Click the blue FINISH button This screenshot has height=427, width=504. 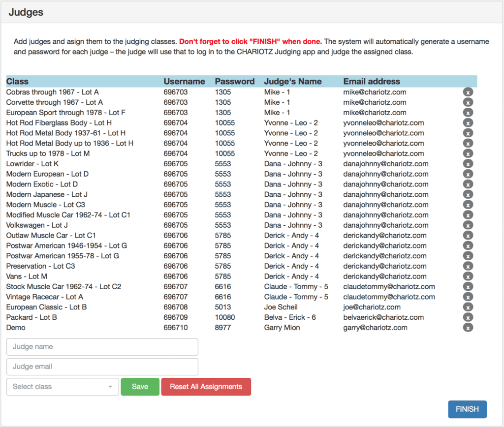[467, 409]
